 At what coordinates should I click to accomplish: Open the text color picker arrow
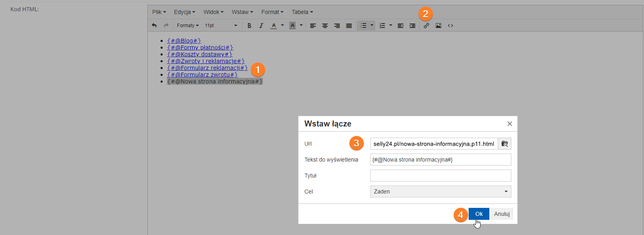282,26
